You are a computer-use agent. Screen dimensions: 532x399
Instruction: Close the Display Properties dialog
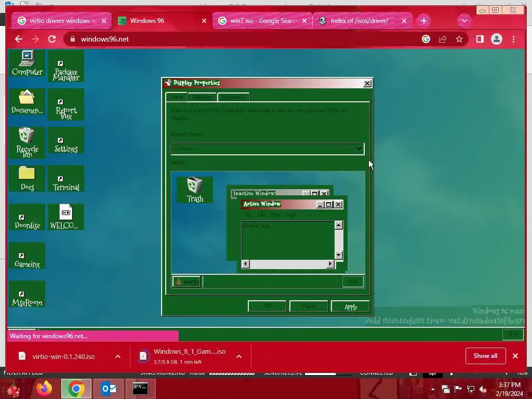367,84
